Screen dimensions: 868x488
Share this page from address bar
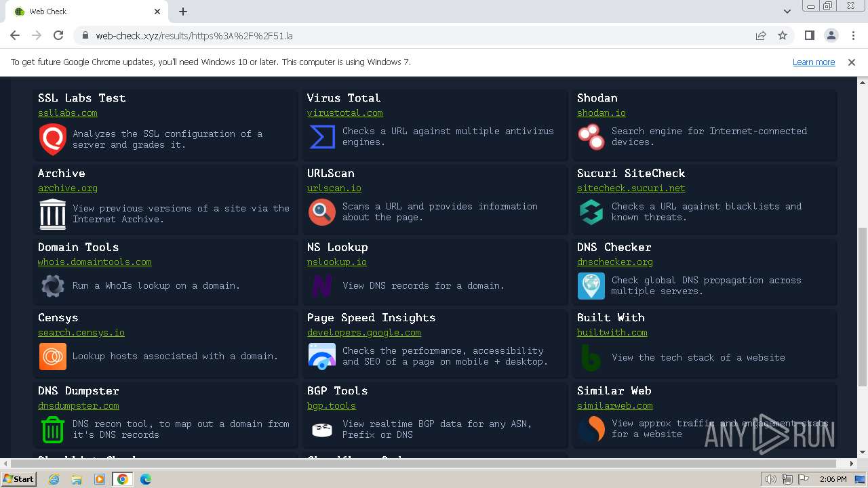point(761,35)
